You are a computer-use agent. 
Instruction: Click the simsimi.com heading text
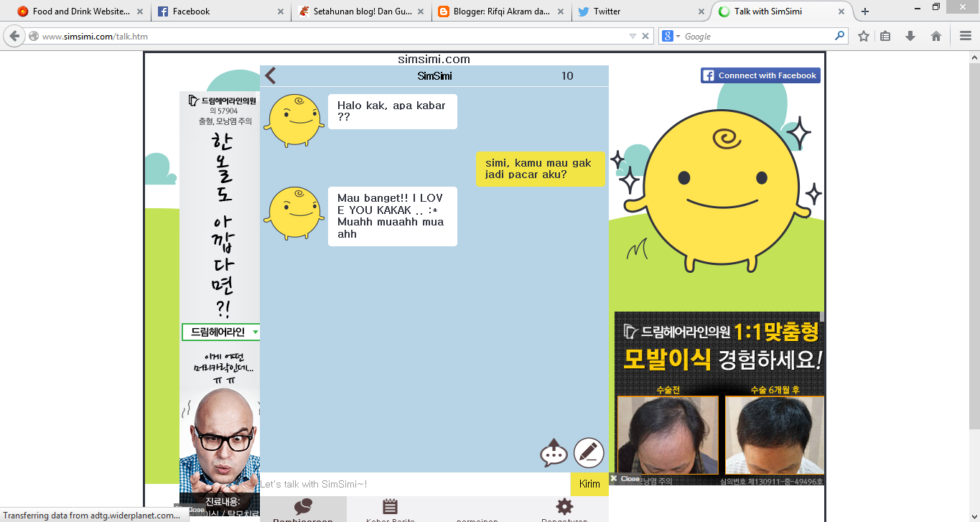pyautogui.click(x=434, y=59)
